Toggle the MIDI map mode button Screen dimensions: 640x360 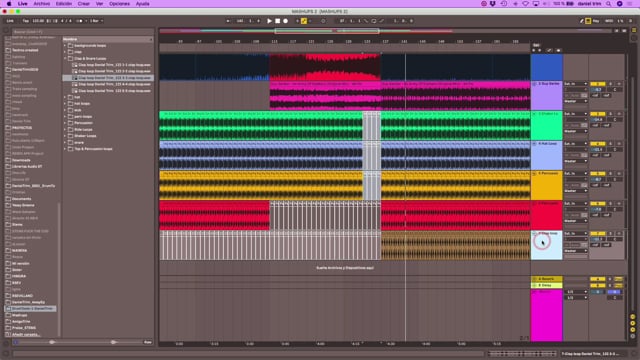pyautogui.click(x=609, y=21)
